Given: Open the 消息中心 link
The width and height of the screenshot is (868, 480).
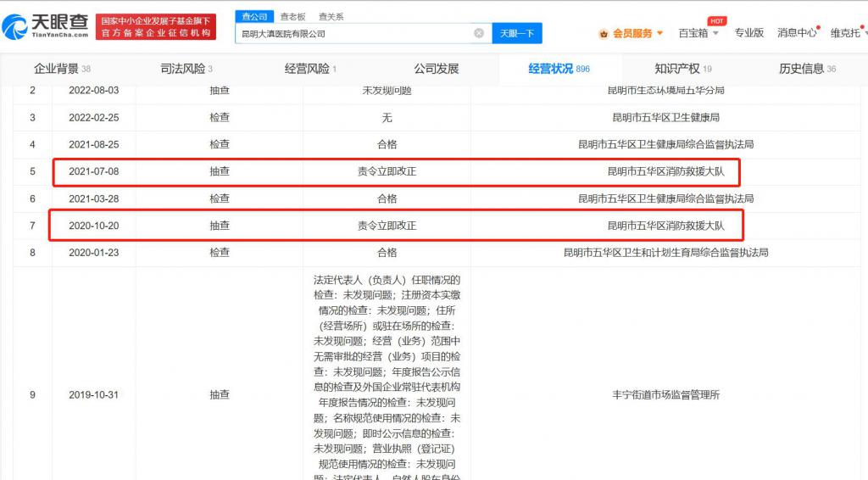Looking at the screenshot, I should click(797, 33).
